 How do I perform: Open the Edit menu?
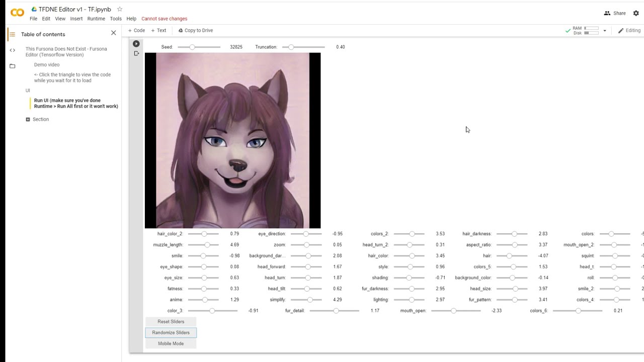46,19
